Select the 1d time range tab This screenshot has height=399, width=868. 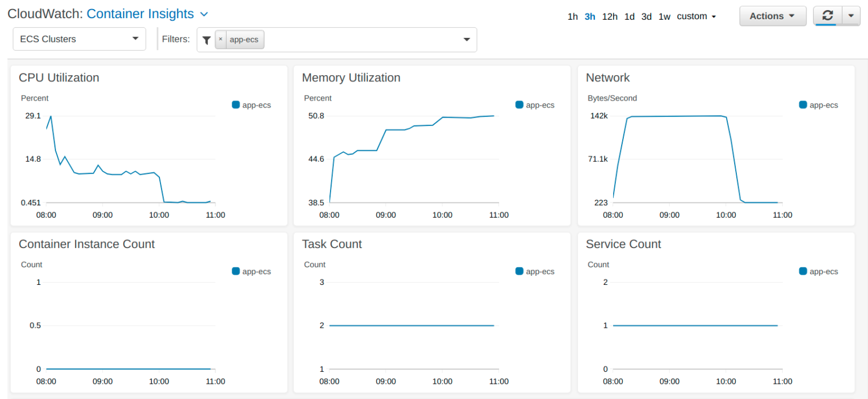pyautogui.click(x=630, y=16)
